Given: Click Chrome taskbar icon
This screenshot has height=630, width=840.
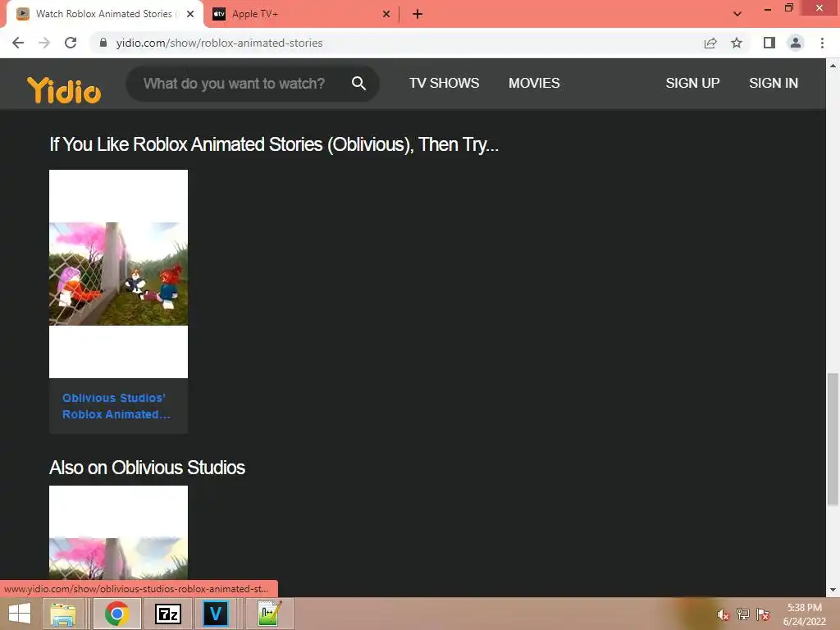Looking at the screenshot, I should [116, 614].
